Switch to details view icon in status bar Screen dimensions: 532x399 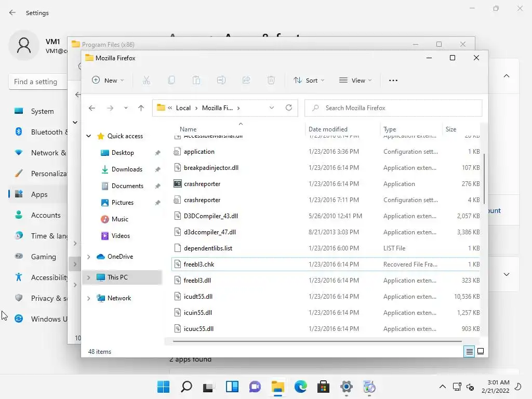(469, 352)
